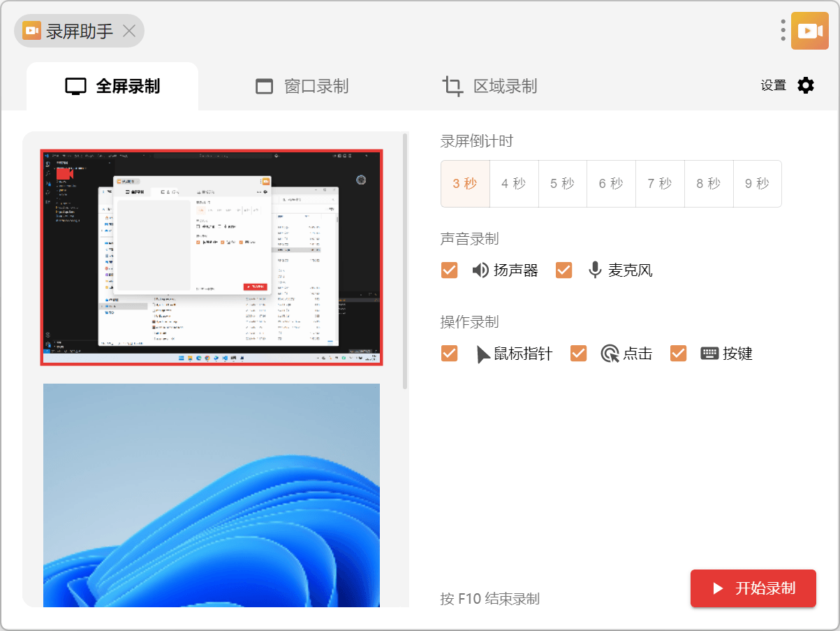Open the three-dot more options menu
Viewport: 840px width, 631px height.
pyautogui.click(x=783, y=31)
